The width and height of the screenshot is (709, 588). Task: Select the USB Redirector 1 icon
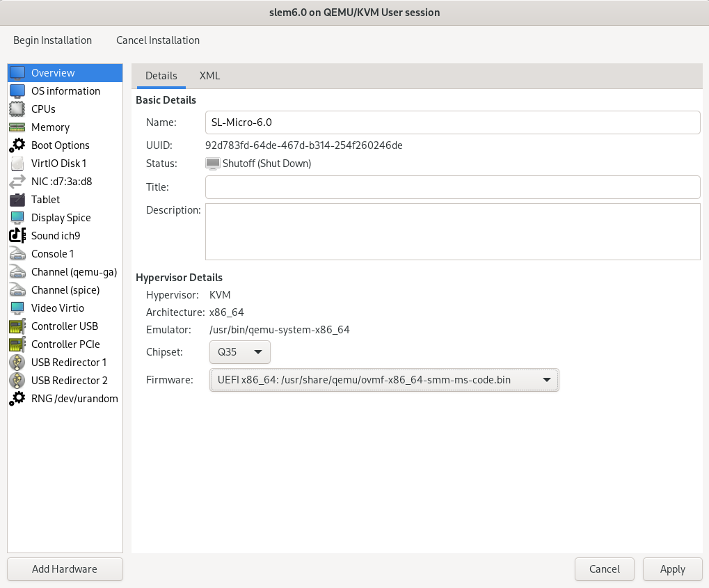pyautogui.click(x=19, y=362)
